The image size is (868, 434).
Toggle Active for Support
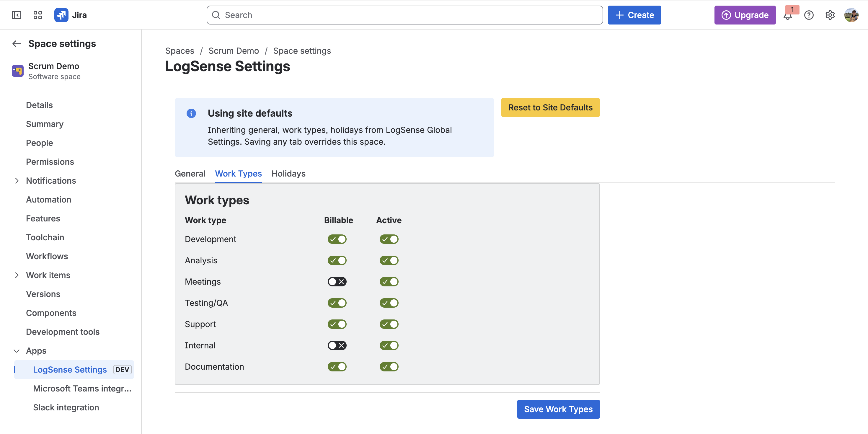click(389, 324)
